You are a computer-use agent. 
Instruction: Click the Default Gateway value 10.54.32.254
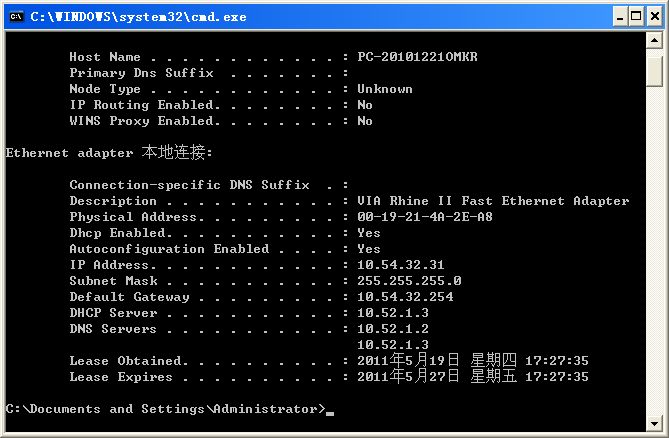(404, 297)
